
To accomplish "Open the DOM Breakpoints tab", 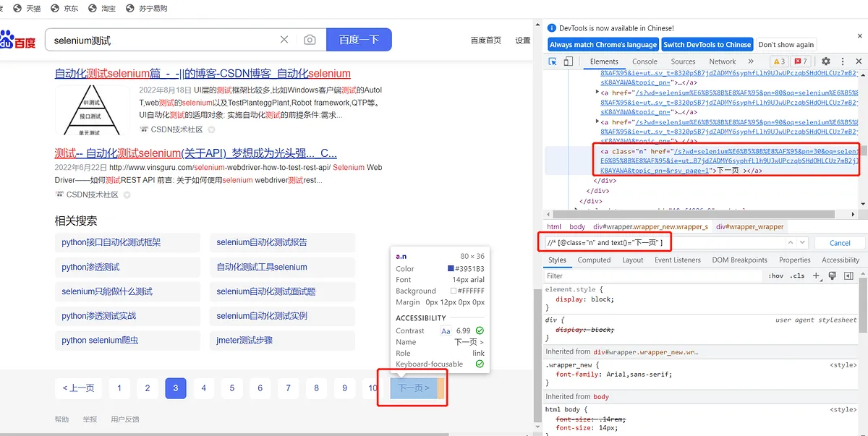I will (739, 260).
